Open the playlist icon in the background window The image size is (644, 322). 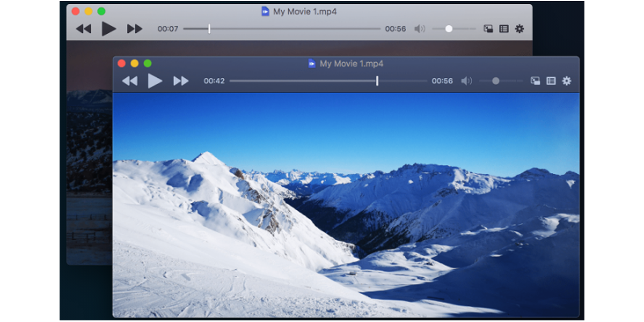[x=503, y=29]
